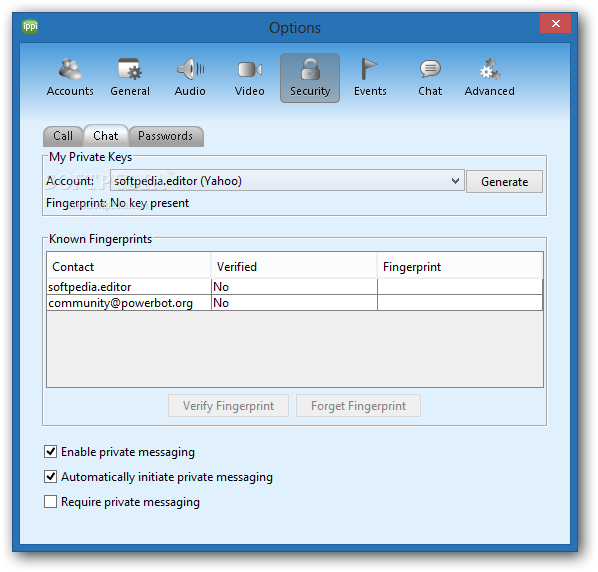Screen dimensions: 598x572
Task: Open the Advanced gears section
Action: (490, 78)
